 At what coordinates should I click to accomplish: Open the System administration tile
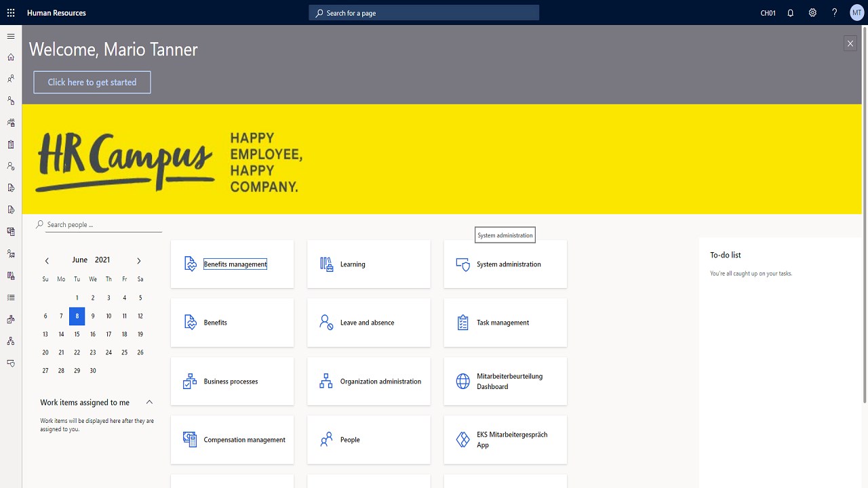[x=505, y=264]
